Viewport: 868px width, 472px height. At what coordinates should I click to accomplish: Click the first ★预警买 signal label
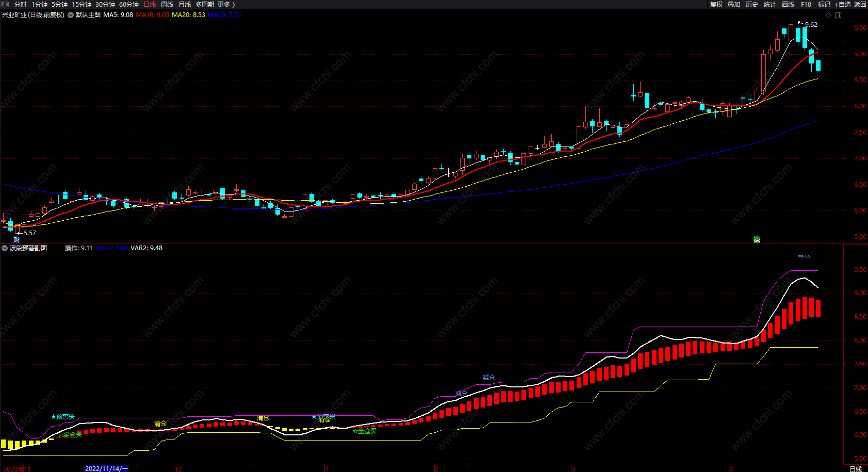pos(63,416)
